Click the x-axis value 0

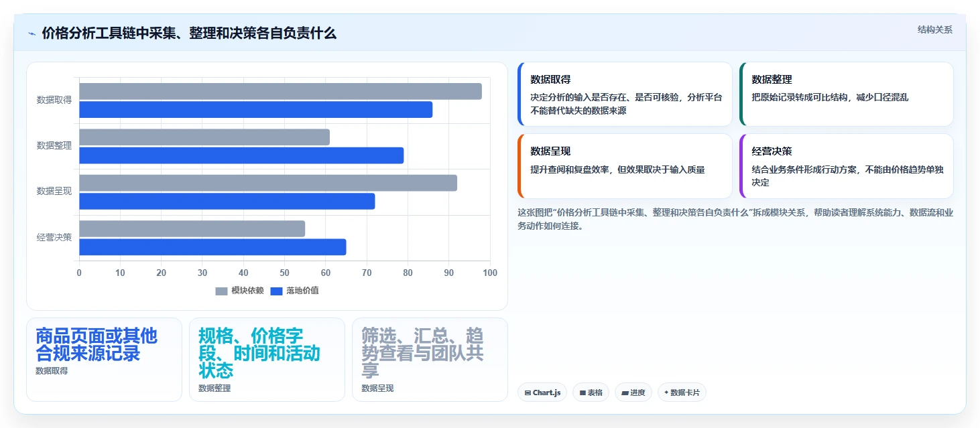pos(79,273)
